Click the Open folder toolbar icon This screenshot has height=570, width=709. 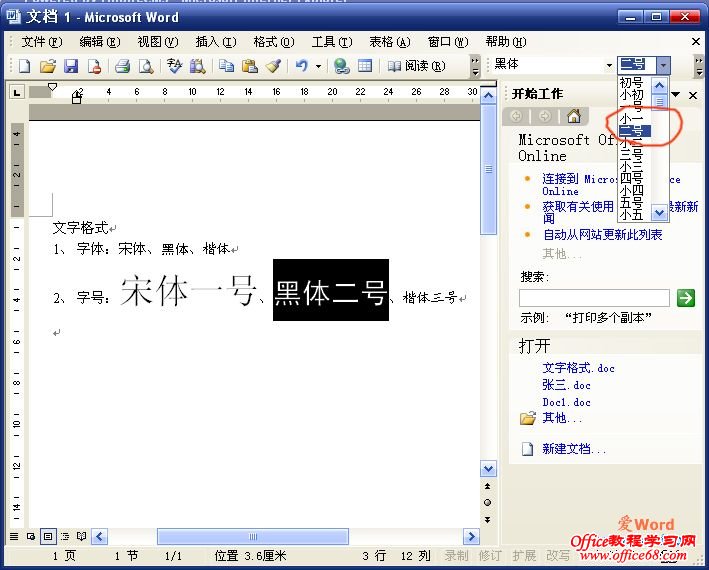click(47, 66)
